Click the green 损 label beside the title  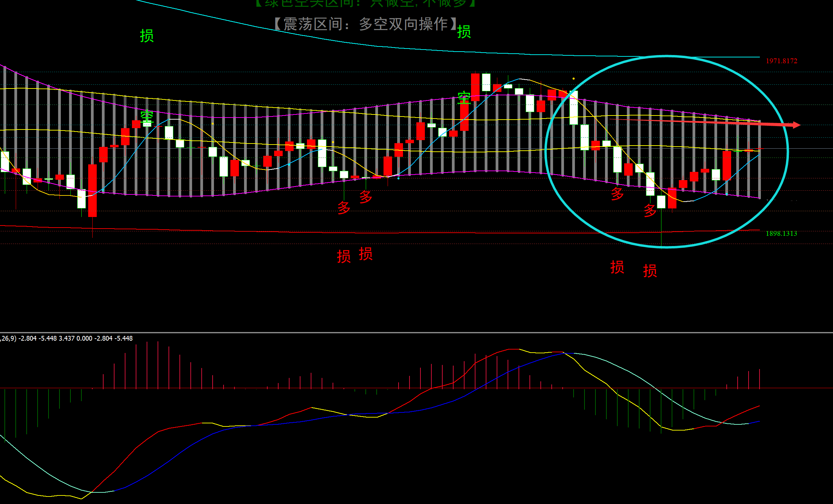point(464,32)
